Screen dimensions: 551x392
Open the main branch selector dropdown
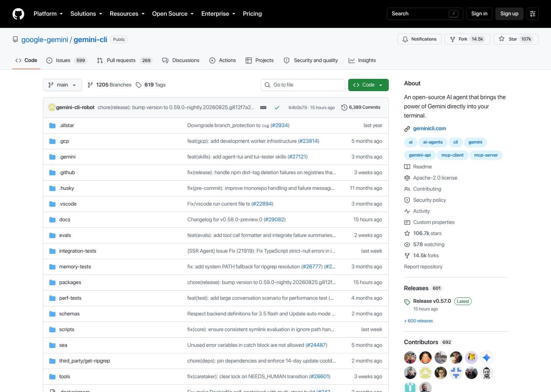click(62, 85)
